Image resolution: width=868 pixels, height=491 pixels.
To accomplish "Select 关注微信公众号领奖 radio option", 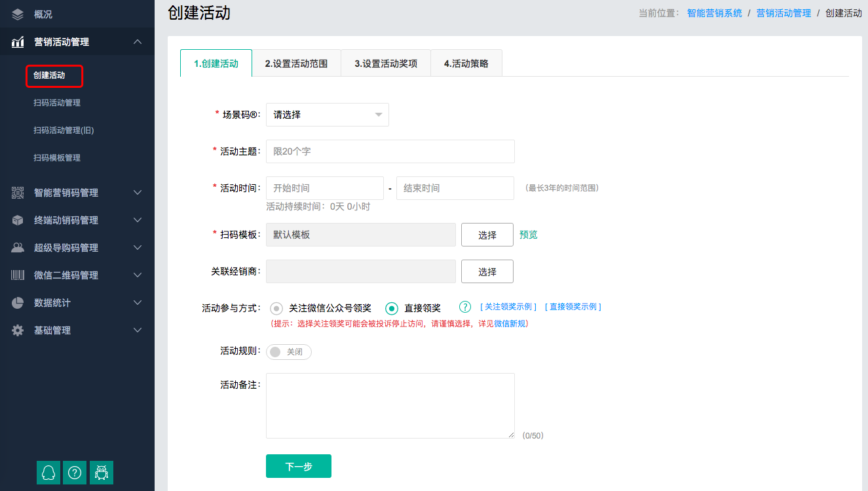I will pos(276,308).
